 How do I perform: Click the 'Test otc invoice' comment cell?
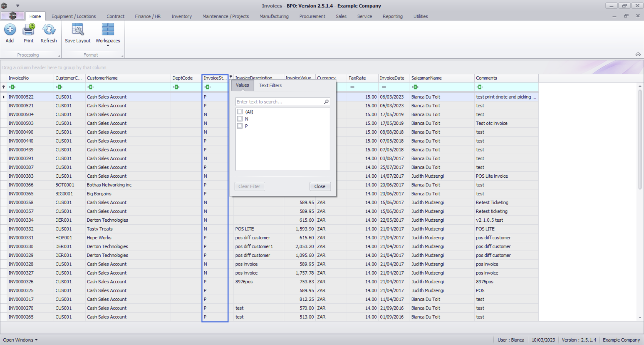[506, 123]
